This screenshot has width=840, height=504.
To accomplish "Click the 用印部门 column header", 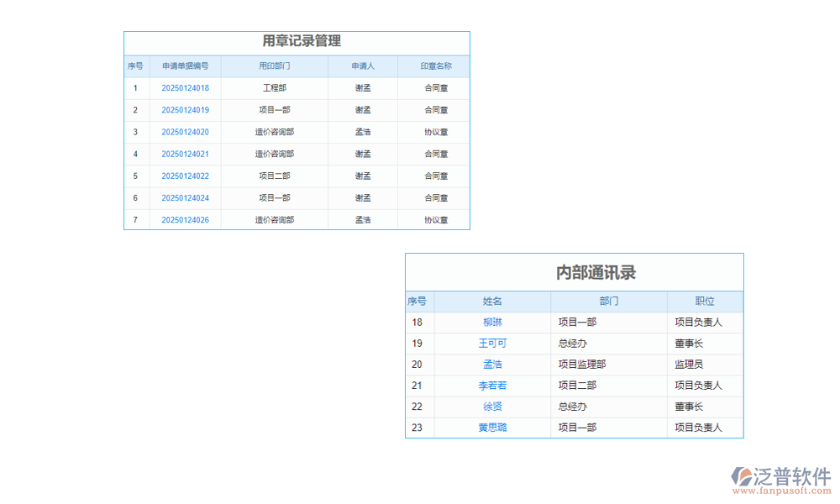I will tap(275, 66).
